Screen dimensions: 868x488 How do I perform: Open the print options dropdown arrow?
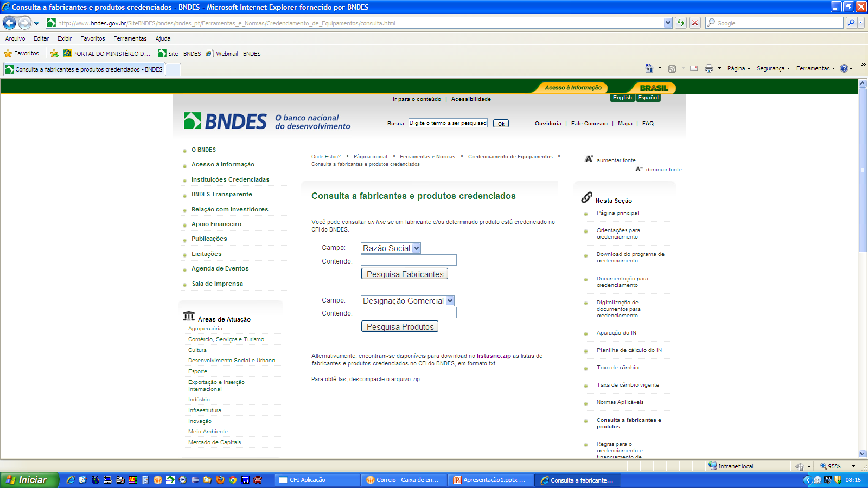tap(719, 68)
